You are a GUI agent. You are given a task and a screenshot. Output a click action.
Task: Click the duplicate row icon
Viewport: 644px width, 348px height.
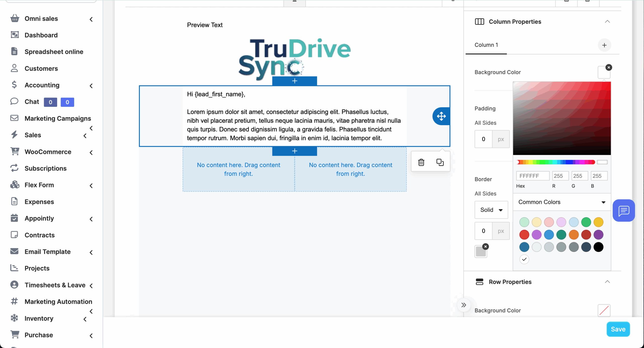pos(440,162)
